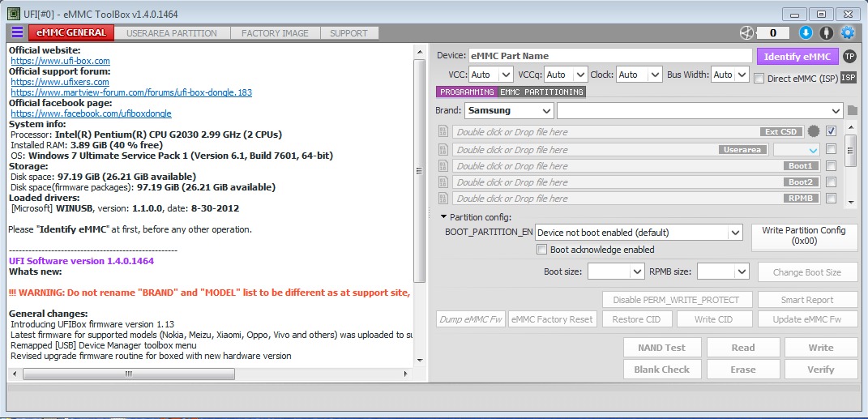Screen dimensions: 868x419
Task: Click Write Partition Config (0x00) button
Action: (x=804, y=236)
